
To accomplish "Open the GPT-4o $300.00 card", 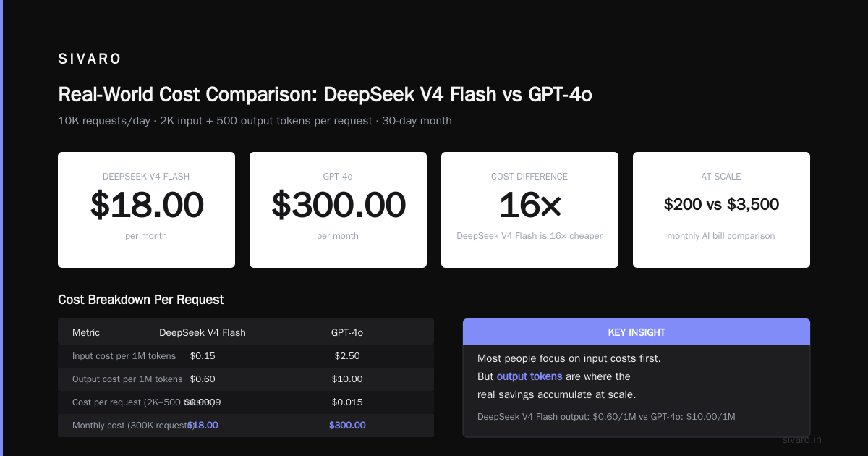I will click(x=338, y=210).
